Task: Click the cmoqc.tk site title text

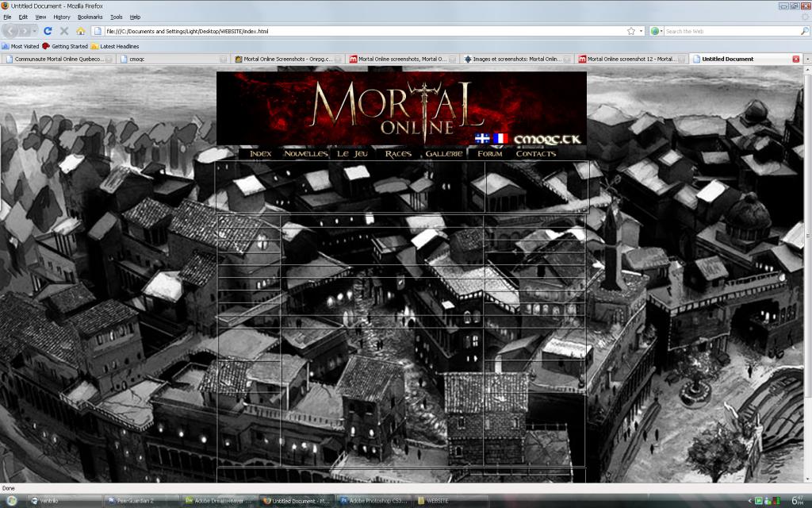Action: [547, 139]
